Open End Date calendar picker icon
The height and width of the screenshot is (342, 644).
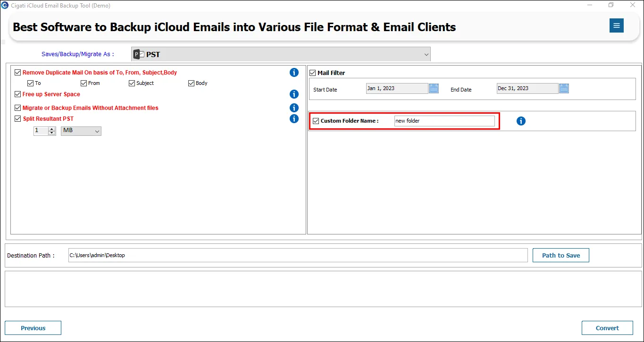(x=564, y=88)
